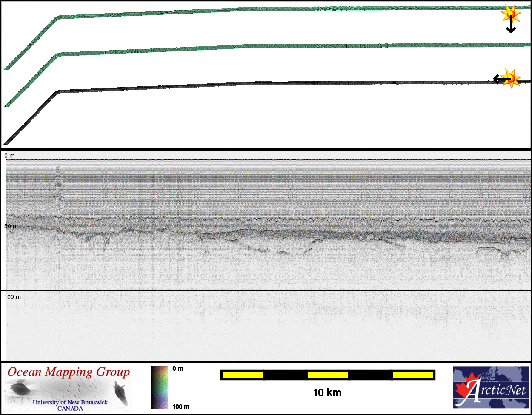Click the depth color legend swatch

click(x=160, y=387)
